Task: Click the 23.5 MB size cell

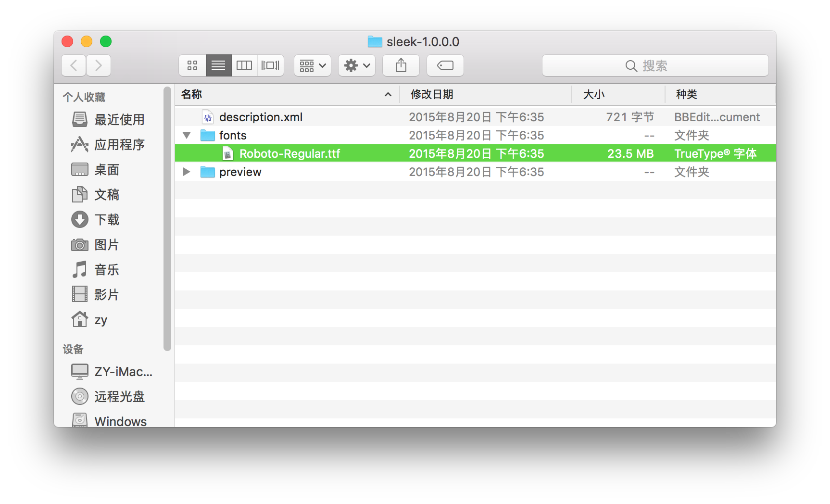Action: tap(630, 153)
